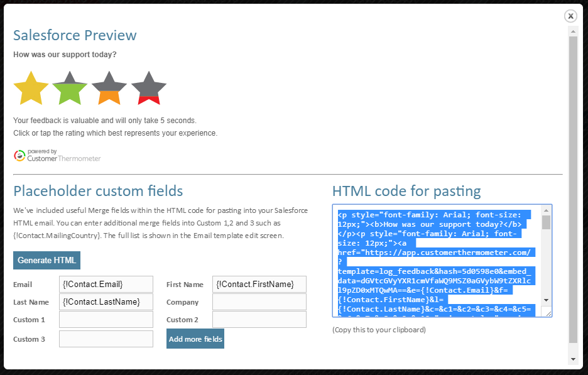Click into the Custom 3 field
This screenshot has width=588, height=375.
pyautogui.click(x=106, y=339)
